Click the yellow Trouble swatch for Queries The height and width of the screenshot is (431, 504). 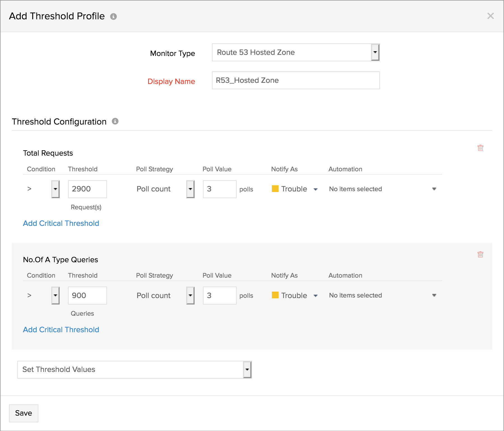coord(275,295)
